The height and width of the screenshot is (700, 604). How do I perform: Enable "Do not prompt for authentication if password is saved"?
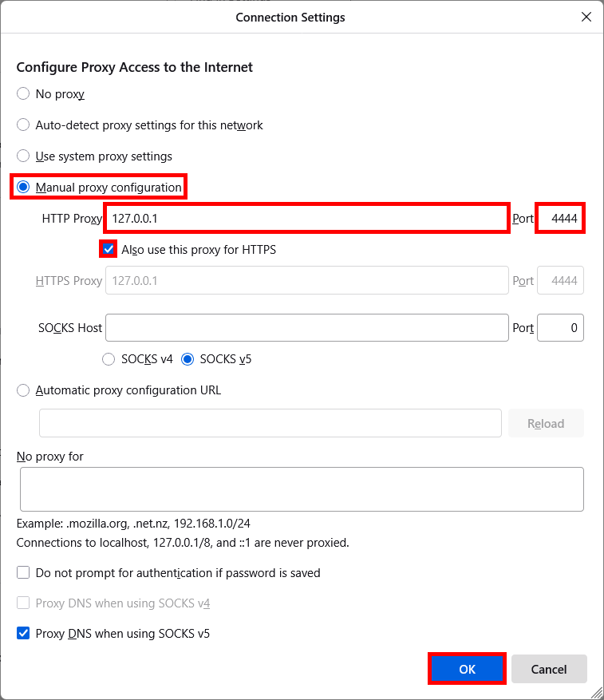[22, 572]
